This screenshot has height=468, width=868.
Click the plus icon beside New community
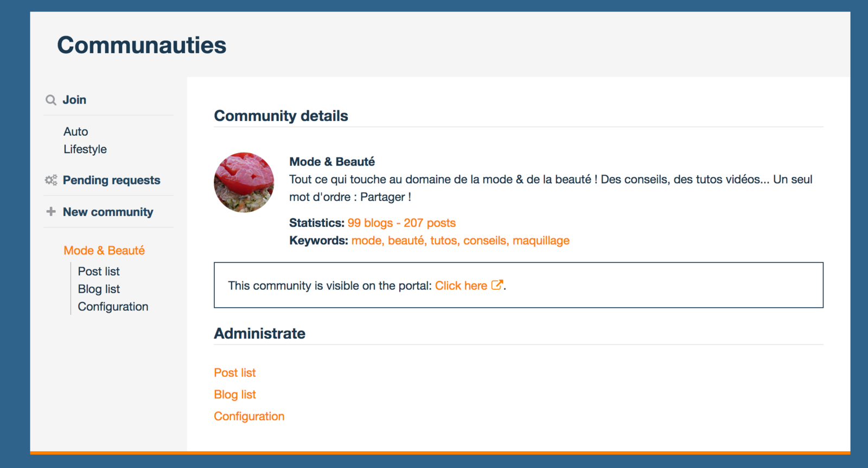coord(51,212)
